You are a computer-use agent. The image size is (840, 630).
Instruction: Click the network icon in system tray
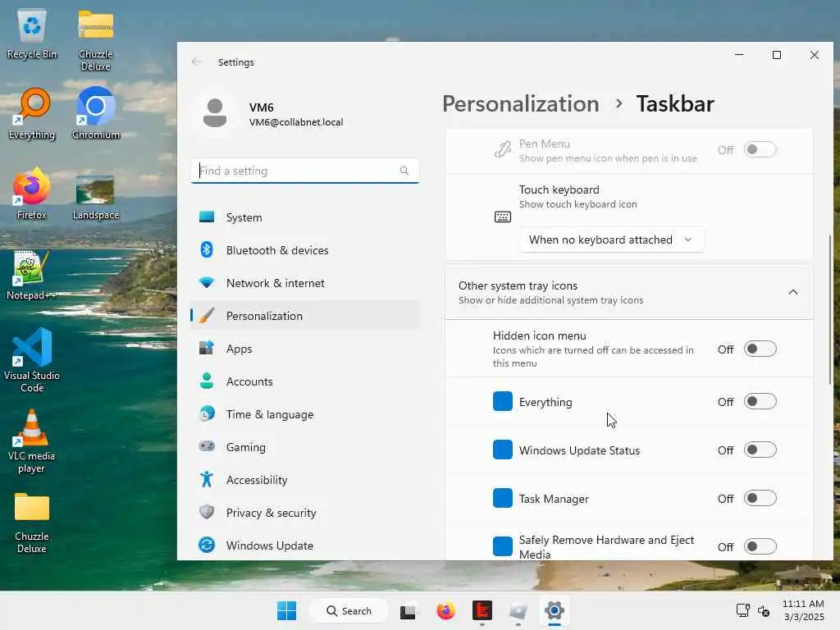coord(742,610)
